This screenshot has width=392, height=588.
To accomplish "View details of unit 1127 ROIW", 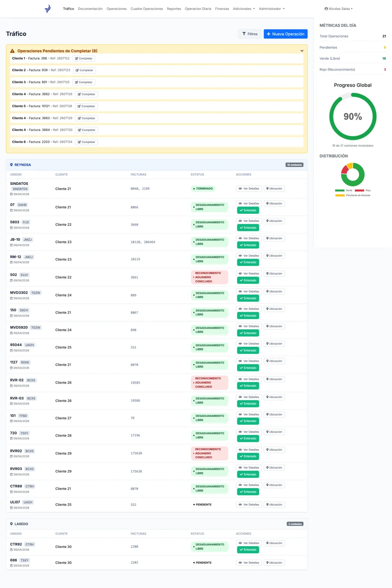I will 249,361.
